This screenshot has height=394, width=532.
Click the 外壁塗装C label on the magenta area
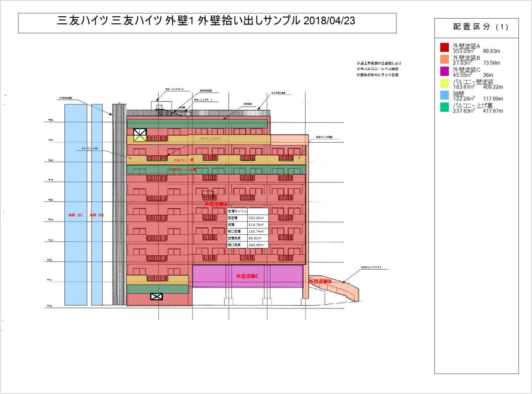(x=248, y=276)
